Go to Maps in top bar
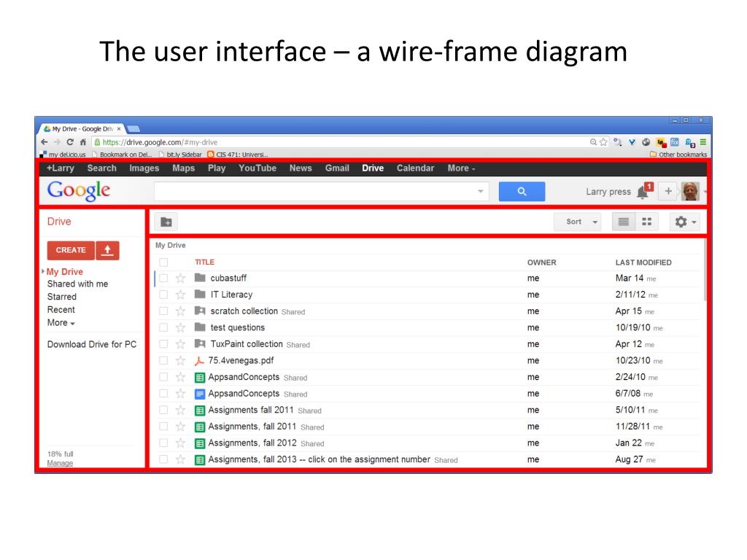The height and width of the screenshot is (560, 747). (x=183, y=168)
